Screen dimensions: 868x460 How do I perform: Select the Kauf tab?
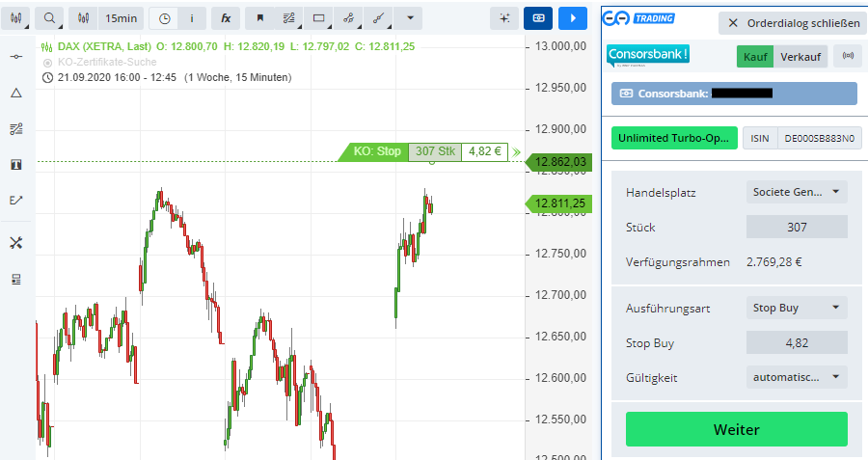(755, 57)
